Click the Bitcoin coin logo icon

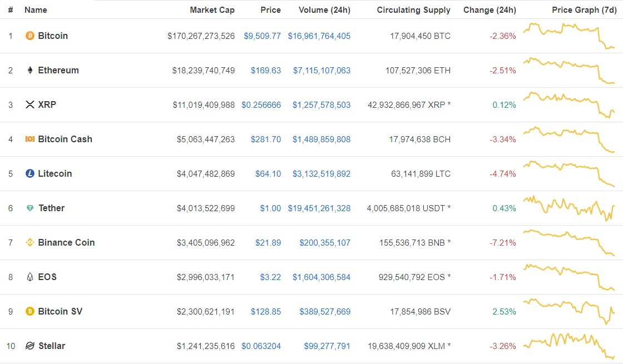[30, 36]
